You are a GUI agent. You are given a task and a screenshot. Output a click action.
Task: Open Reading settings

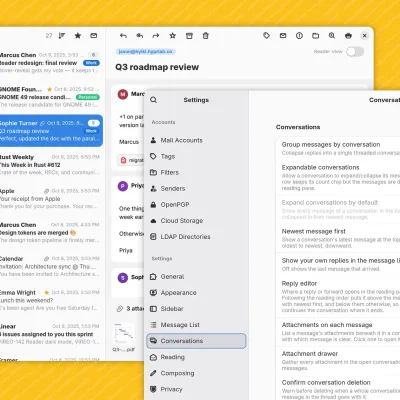click(x=196, y=357)
